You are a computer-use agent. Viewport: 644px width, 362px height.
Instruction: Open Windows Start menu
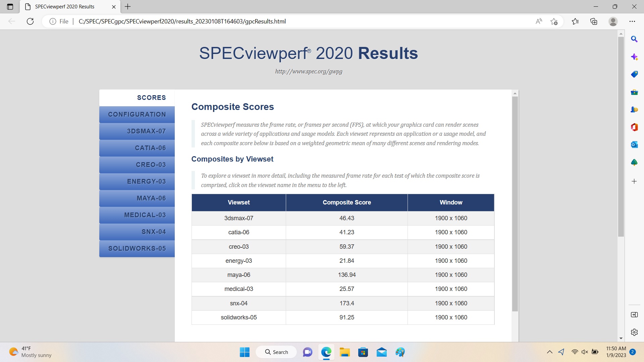click(x=245, y=352)
